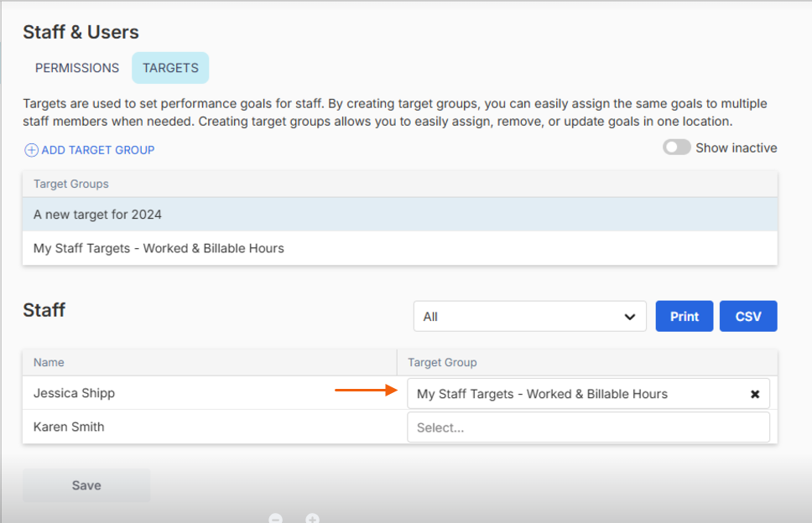Click the plus icon beside Add Target Group

coord(31,150)
